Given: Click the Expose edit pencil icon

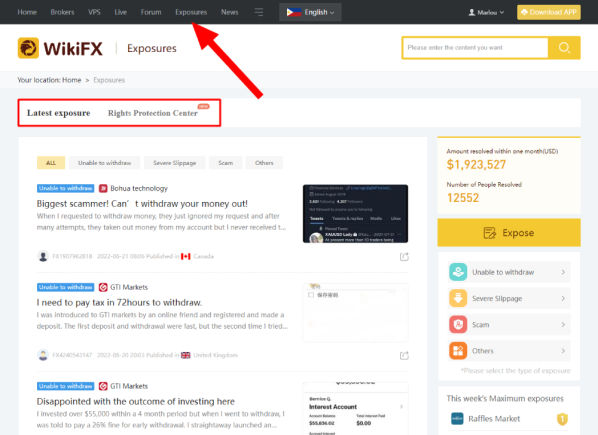Looking at the screenshot, I should pos(489,233).
